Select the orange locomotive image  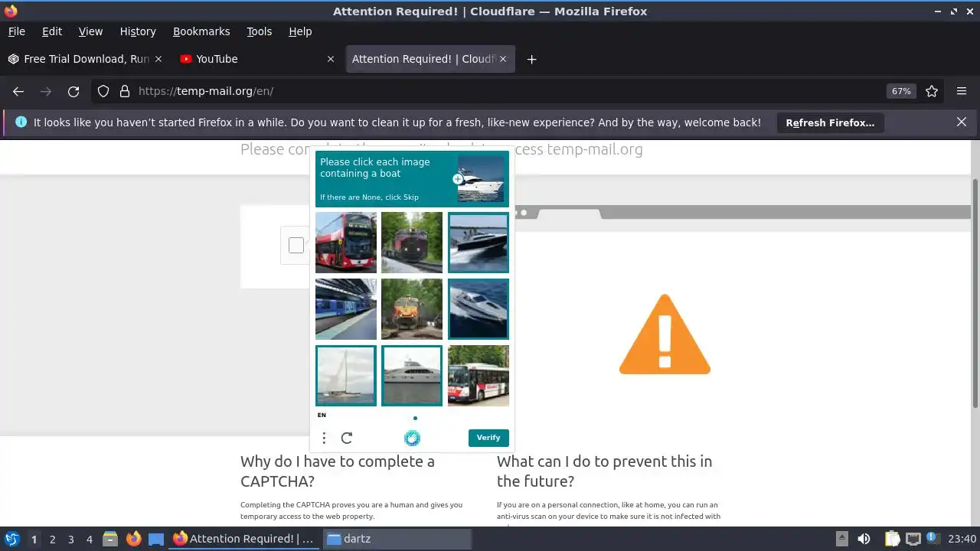coord(412,309)
